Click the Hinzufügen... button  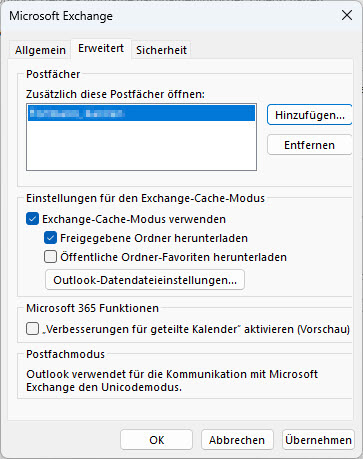click(310, 115)
